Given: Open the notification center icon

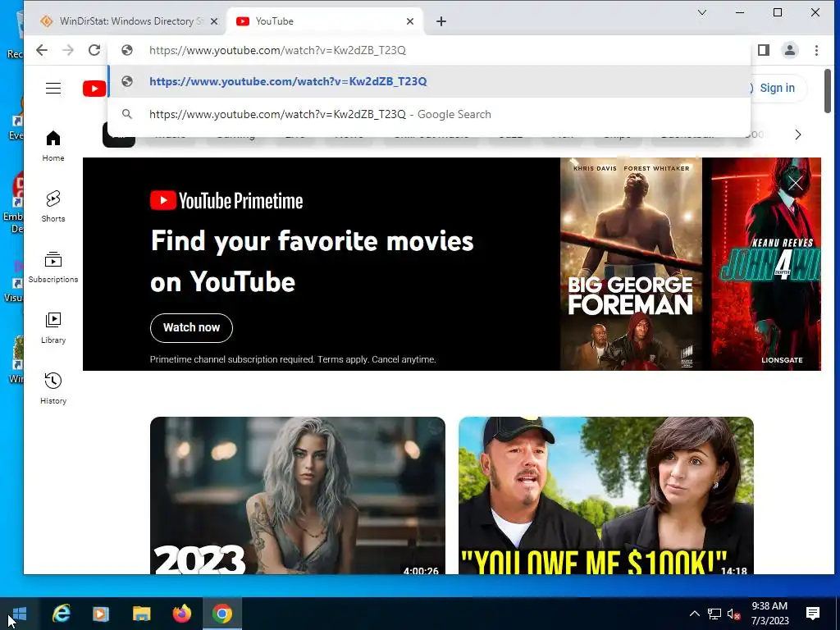Looking at the screenshot, I should (813, 614).
